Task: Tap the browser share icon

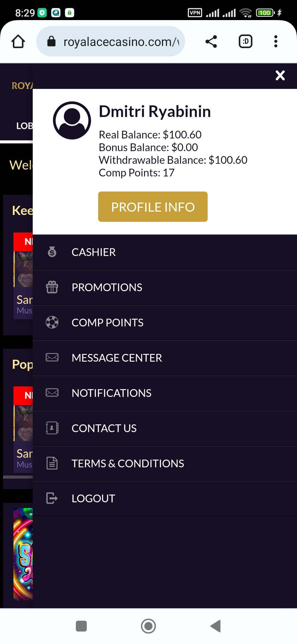Action: (211, 42)
